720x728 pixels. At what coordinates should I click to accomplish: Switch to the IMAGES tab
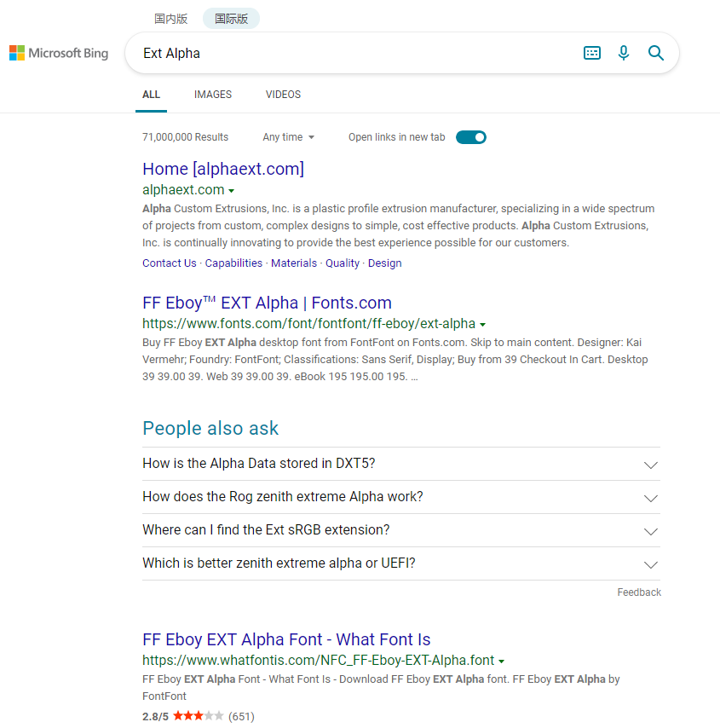pos(213,95)
